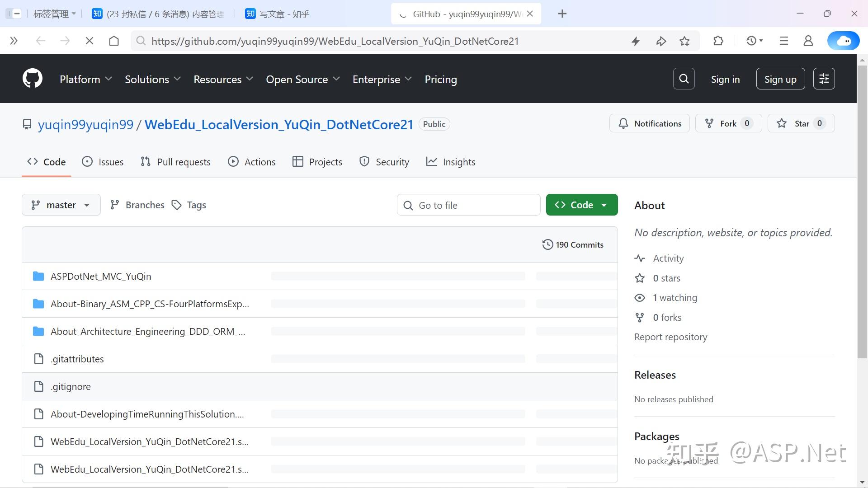Viewport: 868px width, 488px height.
Task: Click the .gitattributes file icon
Action: coord(38,359)
